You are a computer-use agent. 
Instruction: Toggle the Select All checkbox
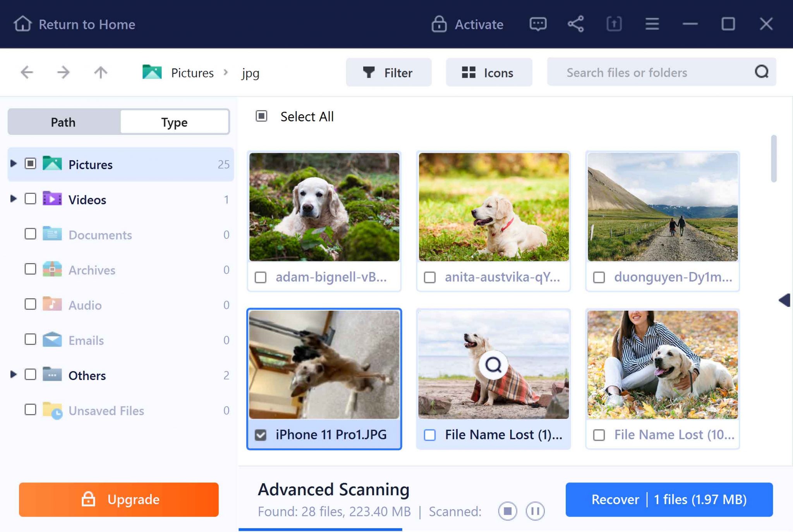(x=262, y=116)
